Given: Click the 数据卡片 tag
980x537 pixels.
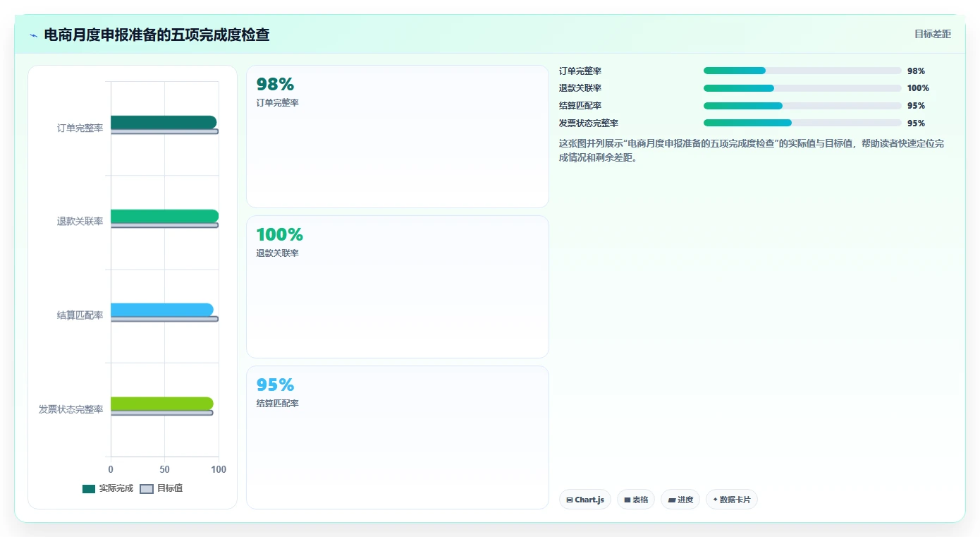Looking at the screenshot, I should pyautogui.click(x=732, y=500).
